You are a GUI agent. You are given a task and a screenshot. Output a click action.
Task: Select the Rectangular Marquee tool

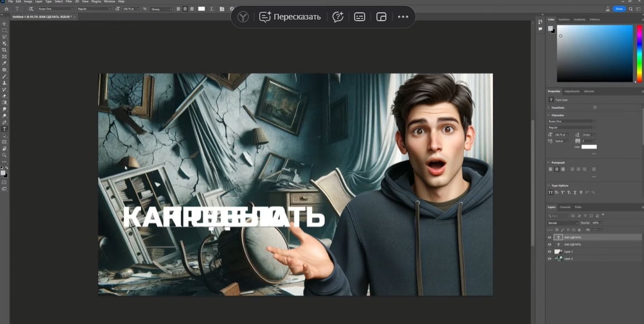[4, 30]
